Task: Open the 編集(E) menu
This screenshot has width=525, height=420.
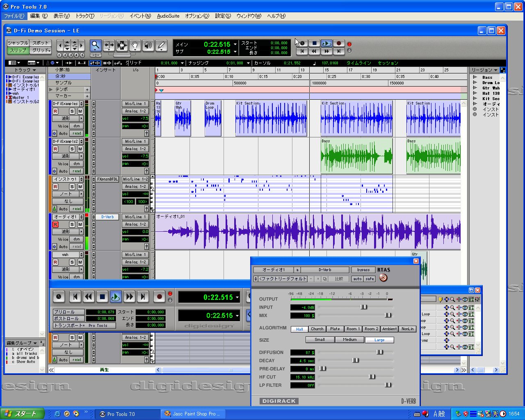Action: pos(39,16)
